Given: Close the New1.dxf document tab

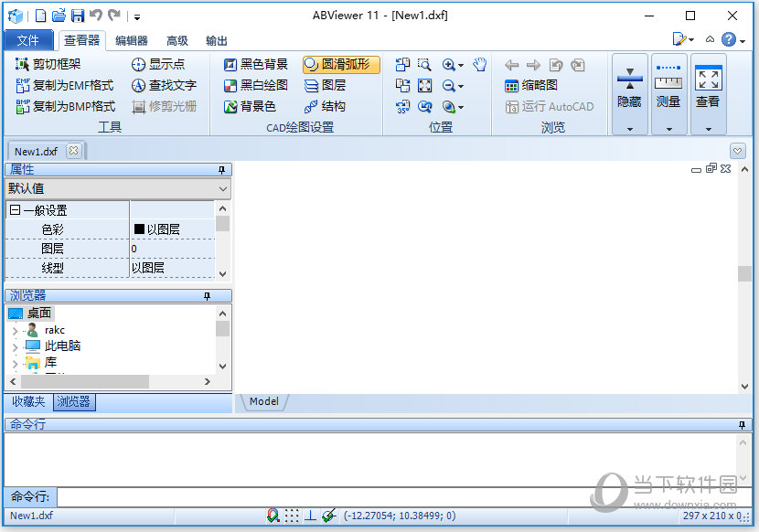Looking at the screenshot, I should (x=73, y=151).
